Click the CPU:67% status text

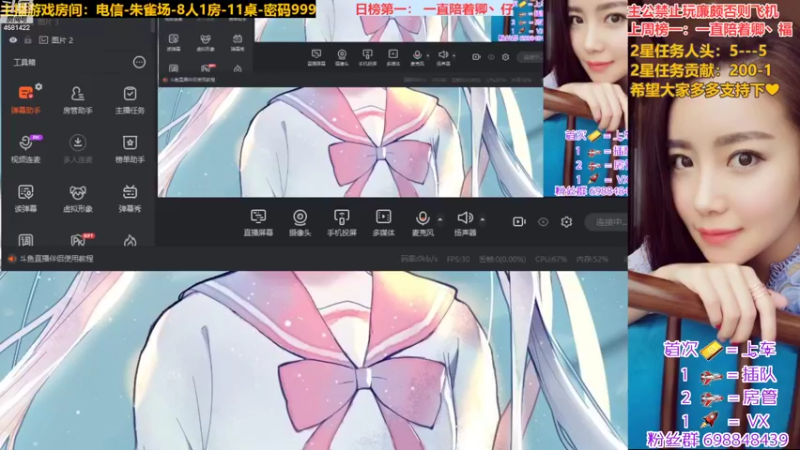pos(551,259)
